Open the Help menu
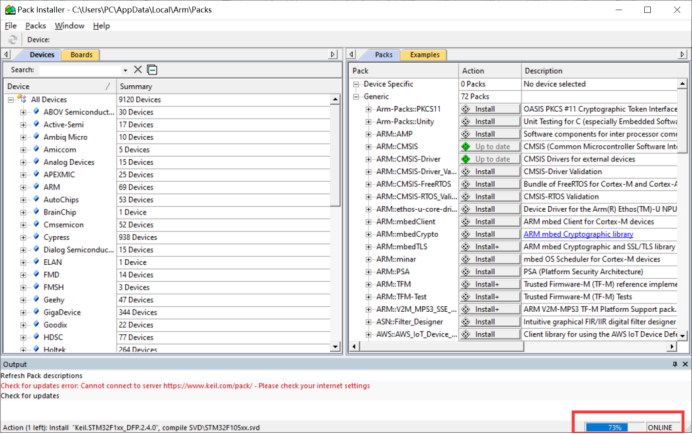 [x=101, y=26]
